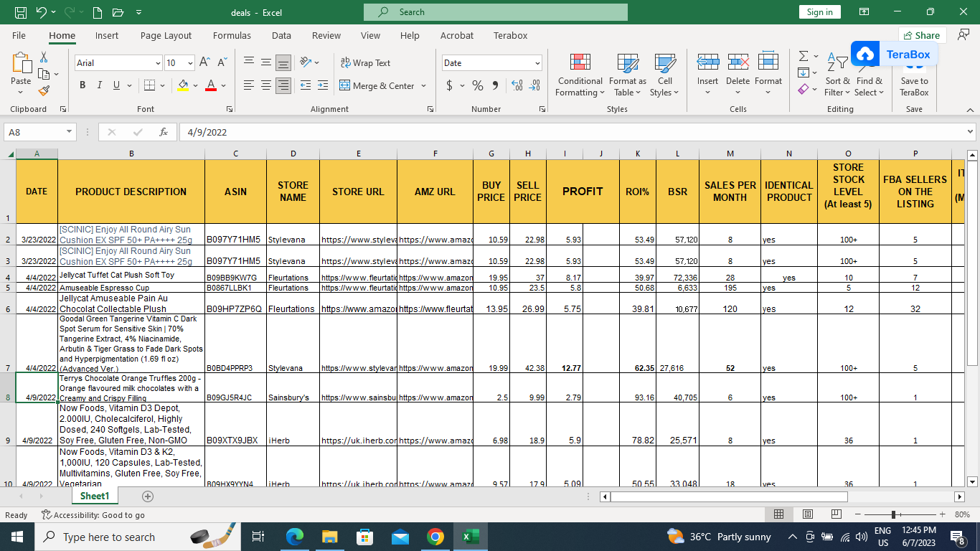Image resolution: width=980 pixels, height=551 pixels.
Task: Toggle Wrap Text on the cell
Action: coord(365,63)
